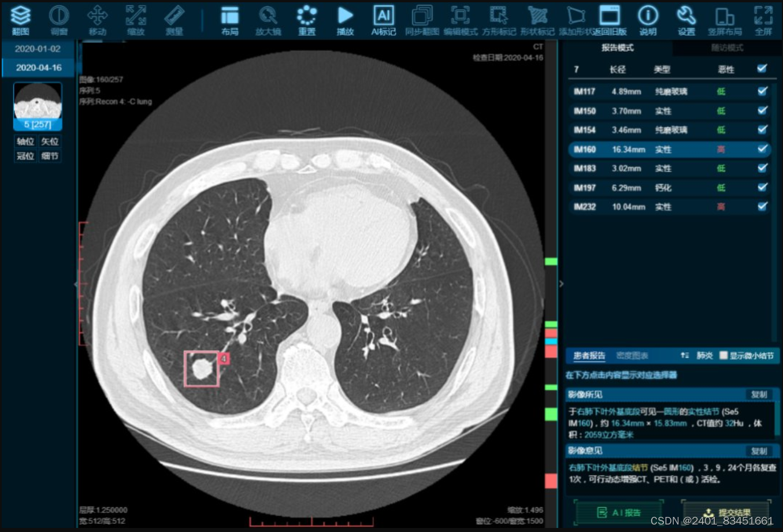783x532 pixels.
Task: Uncheck the IM183 nodule checkbox
Action: pyautogui.click(x=762, y=168)
